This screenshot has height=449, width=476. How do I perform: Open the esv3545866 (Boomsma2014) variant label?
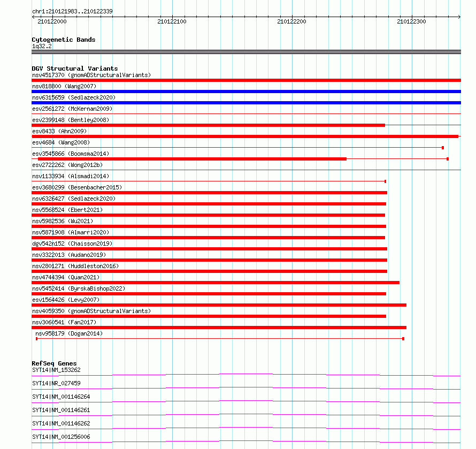[x=71, y=154]
